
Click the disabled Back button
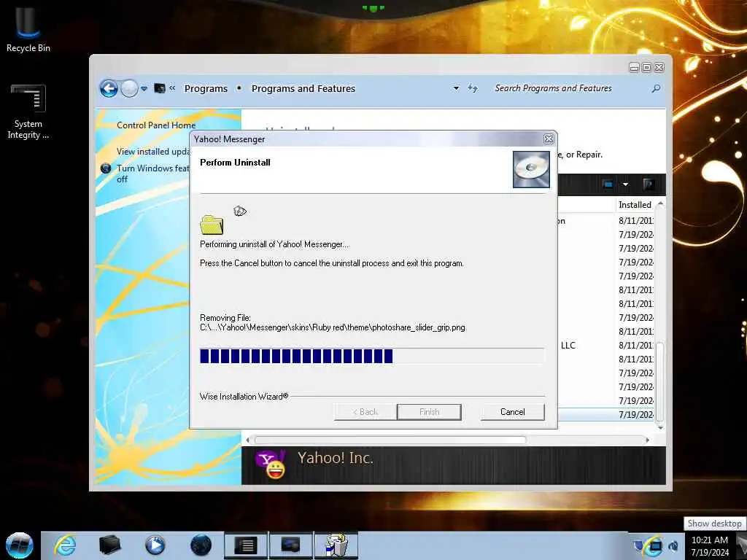[365, 412]
